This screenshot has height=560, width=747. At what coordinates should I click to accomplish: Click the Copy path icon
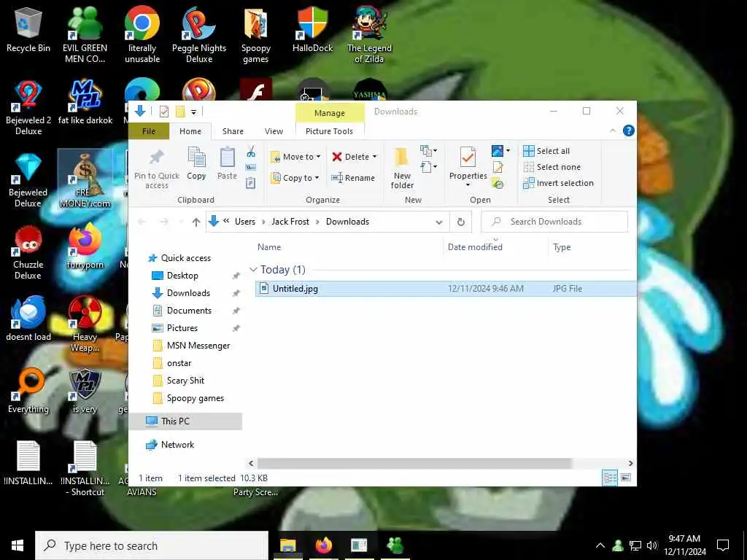[251, 167]
